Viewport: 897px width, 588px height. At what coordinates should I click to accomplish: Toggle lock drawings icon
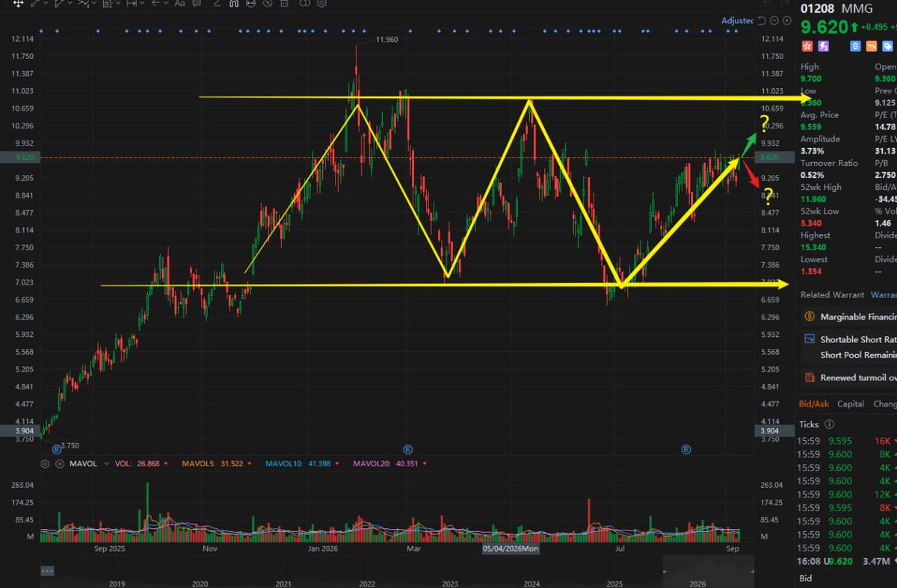click(x=251, y=3)
